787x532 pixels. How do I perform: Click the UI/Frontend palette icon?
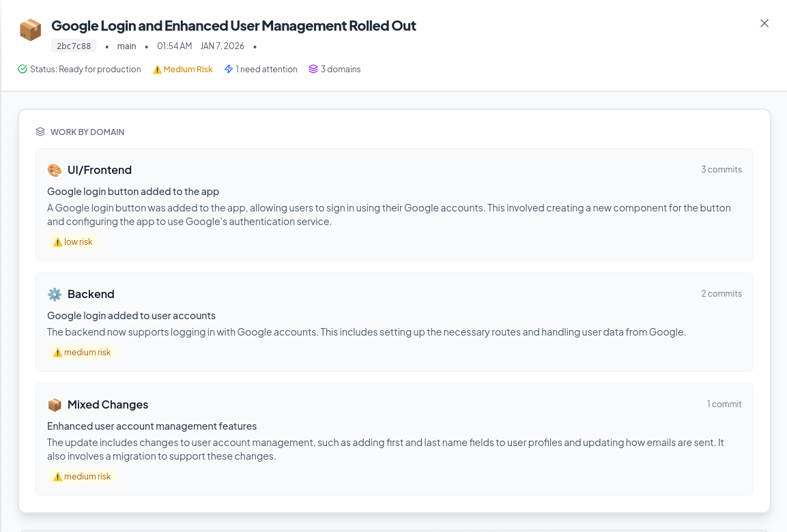pyautogui.click(x=55, y=170)
